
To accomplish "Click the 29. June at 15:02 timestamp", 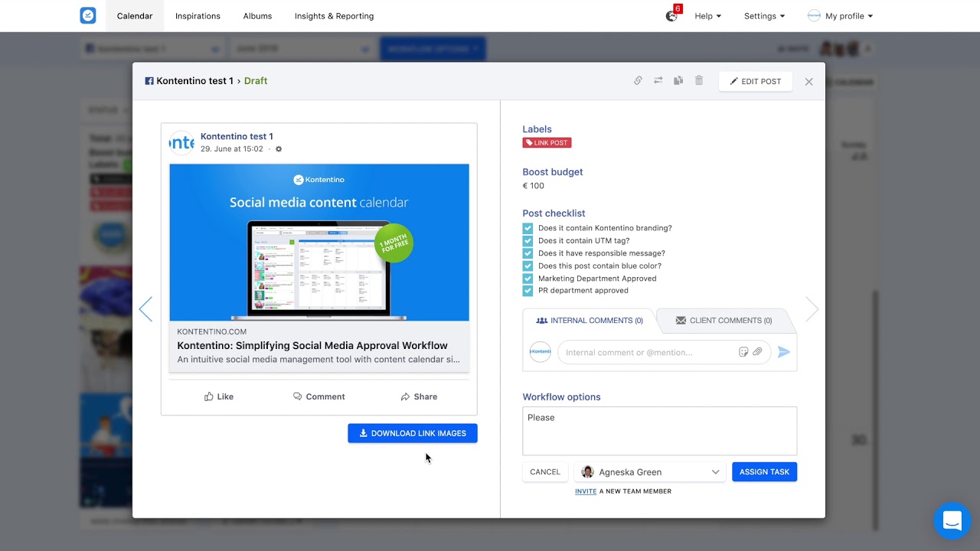I will 232,149.
